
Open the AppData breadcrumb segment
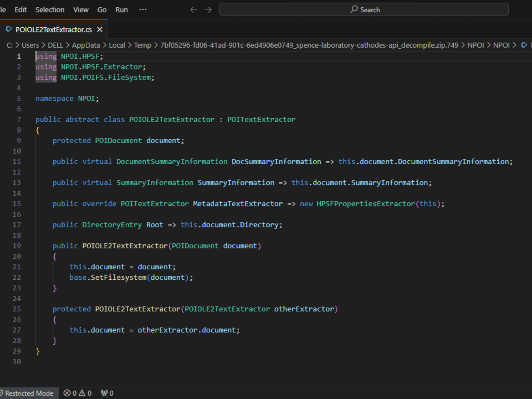coord(86,45)
